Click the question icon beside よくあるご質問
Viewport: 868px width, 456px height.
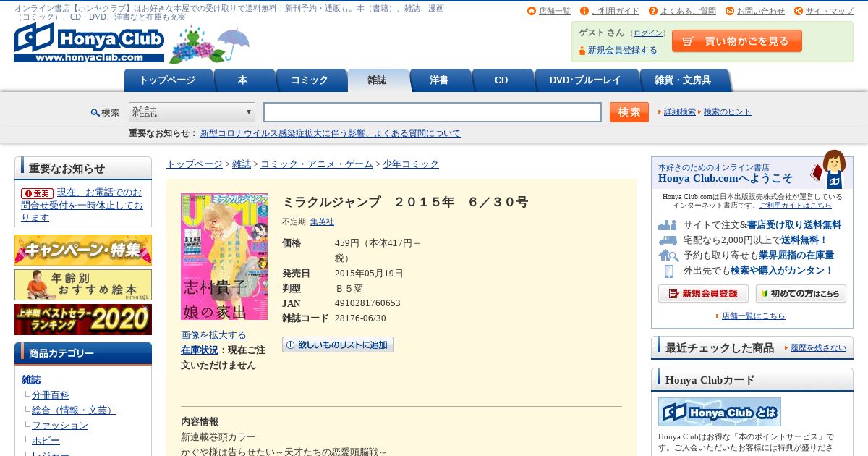pyautogui.click(x=653, y=11)
